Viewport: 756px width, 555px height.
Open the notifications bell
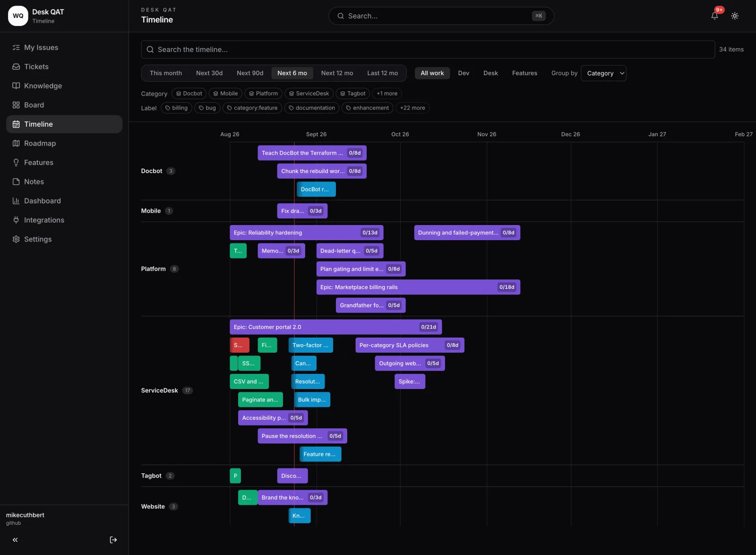[714, 16]
